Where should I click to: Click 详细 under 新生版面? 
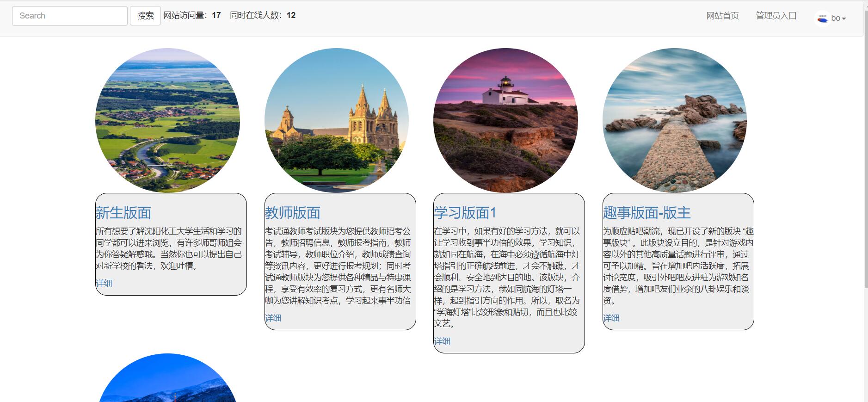point(104,283)
